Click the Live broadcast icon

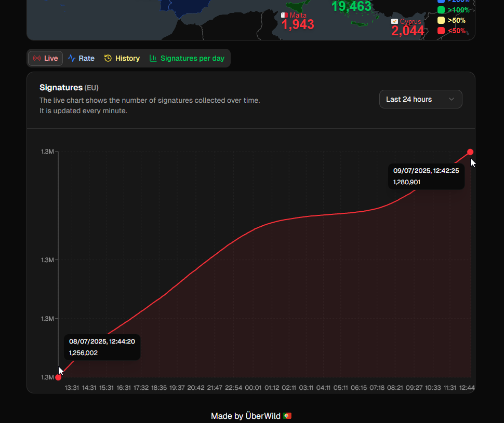[x=37, y=59]
